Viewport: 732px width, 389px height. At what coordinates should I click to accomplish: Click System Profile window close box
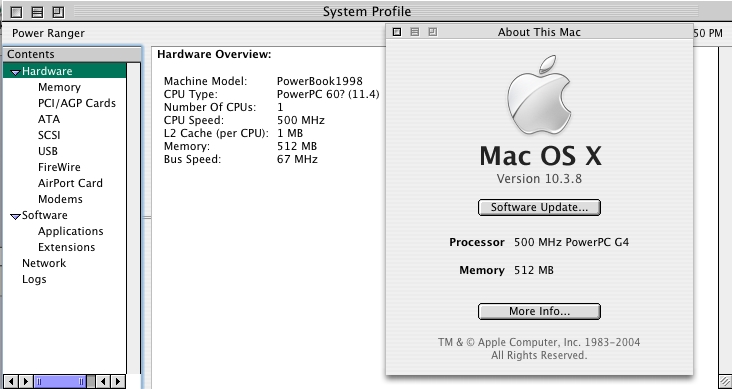pyautogui.click(x=16, y=12)
